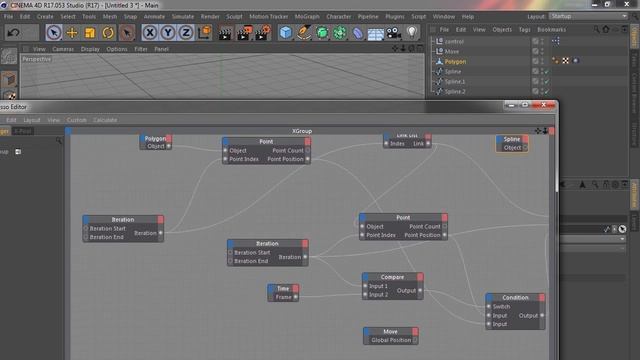Click the Render View clapperboard icon
Image resolution: width=640 pixels, height=360 pixels.
(225, 33)
